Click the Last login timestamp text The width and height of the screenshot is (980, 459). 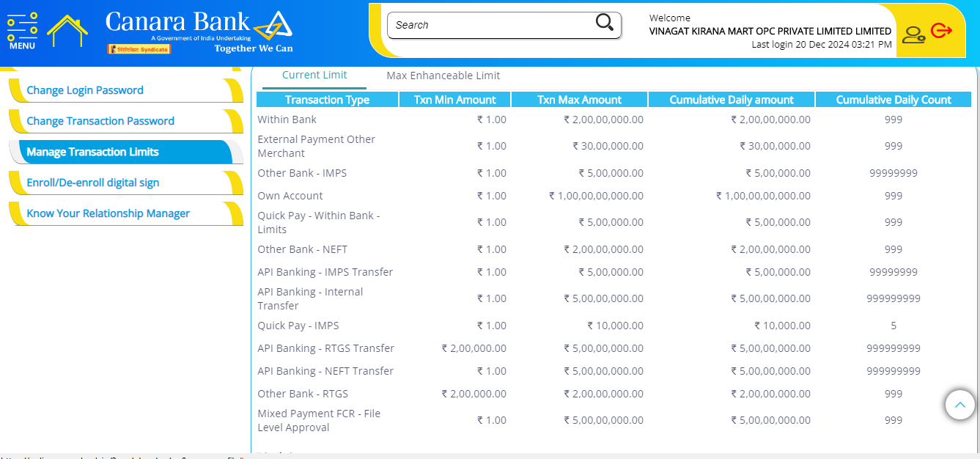pos(822,45)
